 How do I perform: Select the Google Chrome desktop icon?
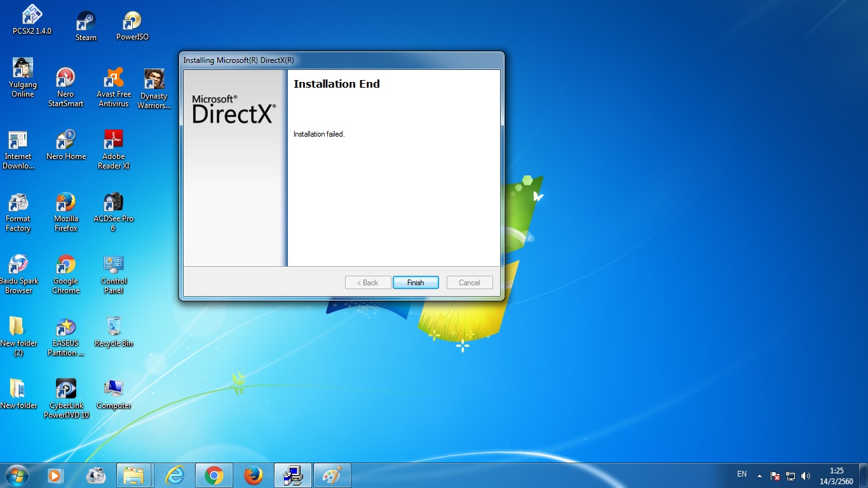click(x=66, y=274)
